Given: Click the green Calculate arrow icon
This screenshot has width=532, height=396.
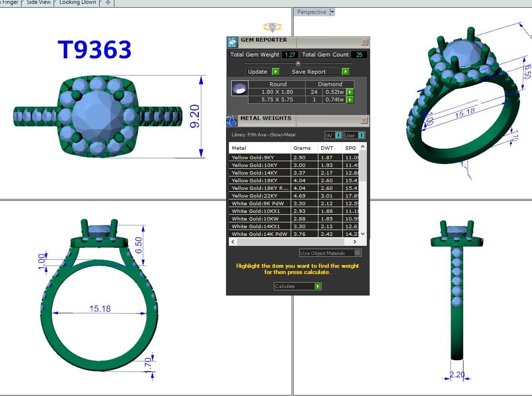Looking at the screenshot, I should (317, 286).
